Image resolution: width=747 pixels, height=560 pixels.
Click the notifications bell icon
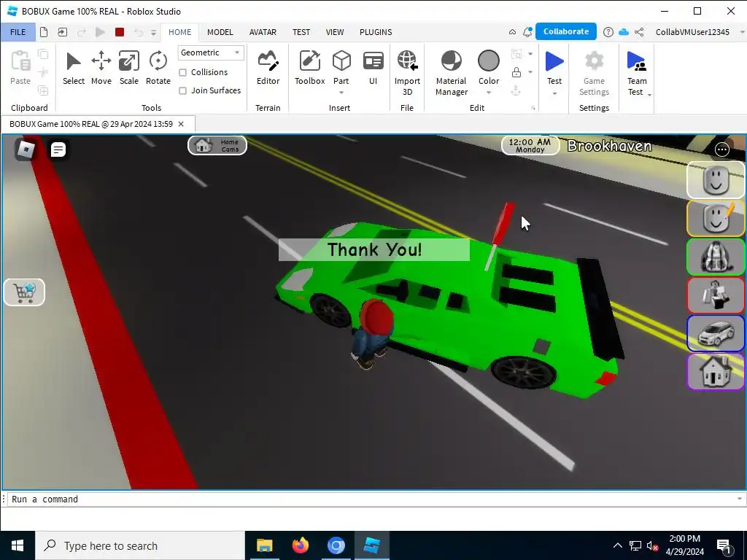(527, 32)
